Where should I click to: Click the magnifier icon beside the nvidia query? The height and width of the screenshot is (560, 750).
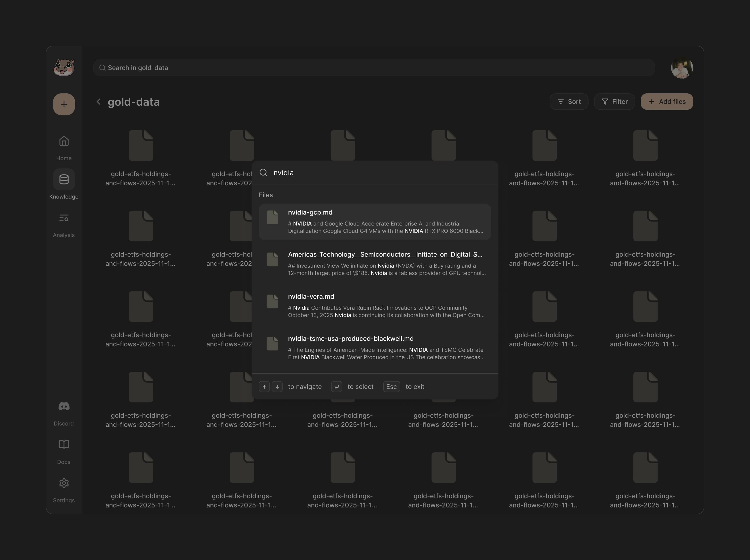(263, 173)
